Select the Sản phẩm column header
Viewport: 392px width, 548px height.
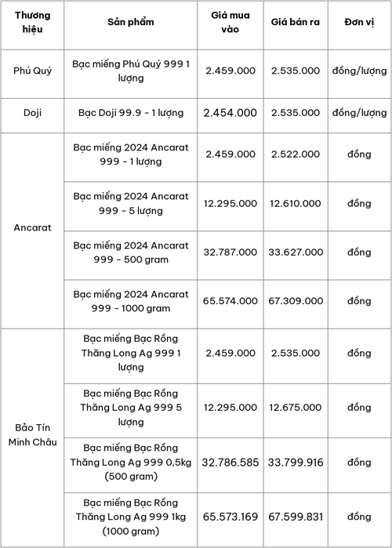click(131, 22)
